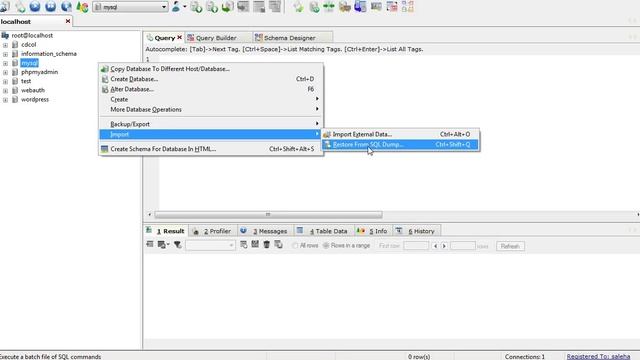Open the 4 Table Data tab
Viewport: 640px width, 360px height.
pos(323,231)
